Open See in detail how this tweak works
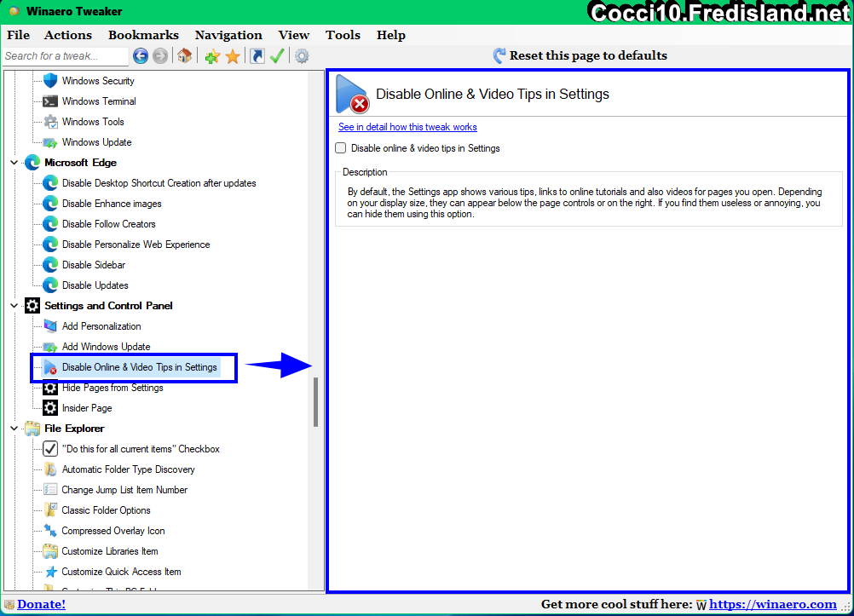The width and height of the screenshot is (854, 616). [407, 127]
